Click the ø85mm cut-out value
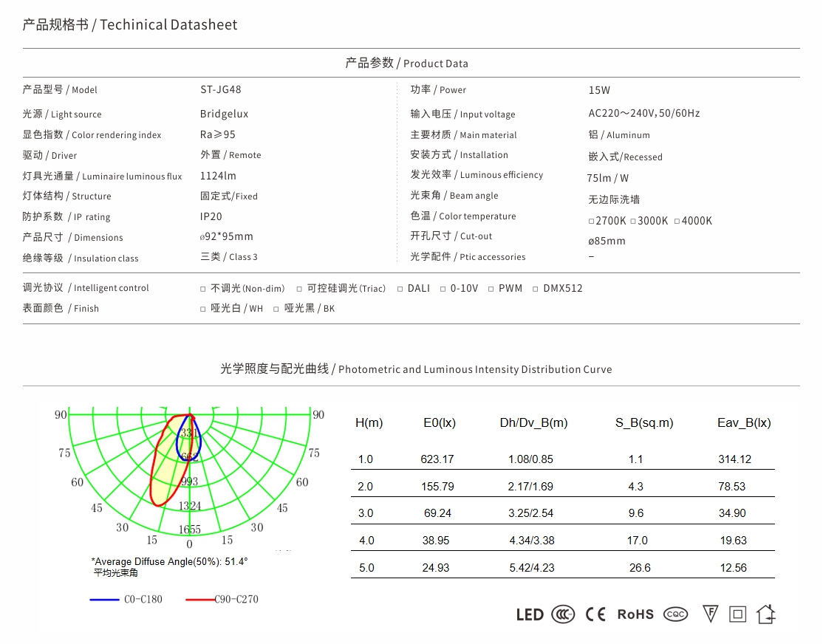Viewport: 823px width, 644px height. click(607, 241)
